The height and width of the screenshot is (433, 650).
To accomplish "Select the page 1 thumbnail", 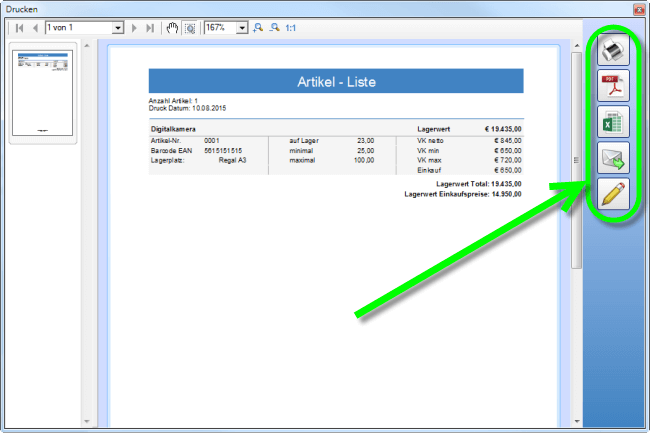I will pyautogui.click(x=42, y=93).
